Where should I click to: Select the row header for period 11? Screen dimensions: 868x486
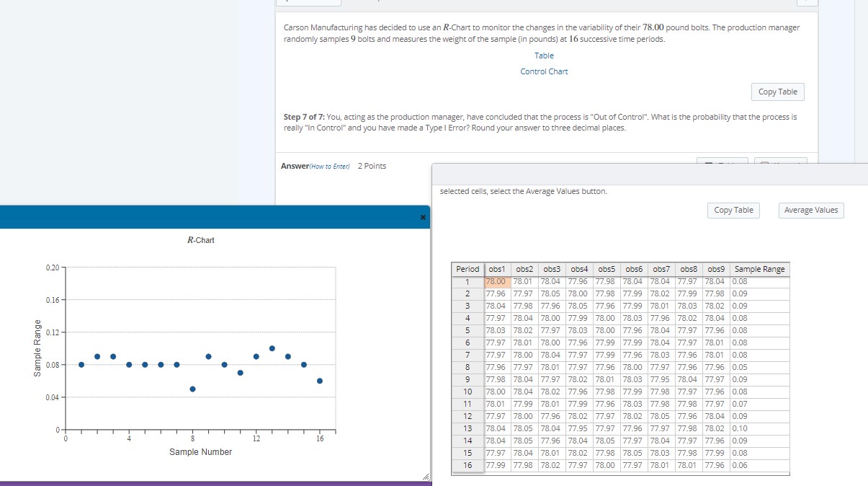(468, 404)
